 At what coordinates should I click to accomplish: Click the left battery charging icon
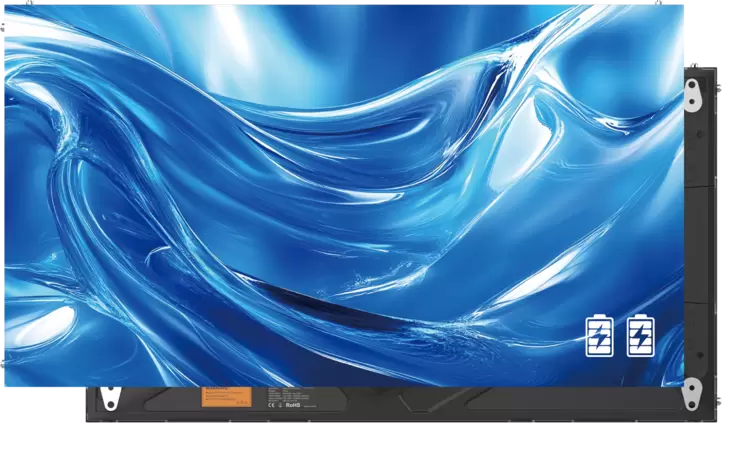point(599,335)
